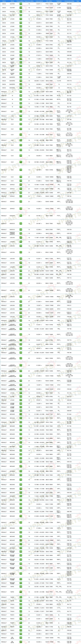Click fuel icon for Logan MCV 11.2008 row
This screenshot has width=81, height=644.
21,59
